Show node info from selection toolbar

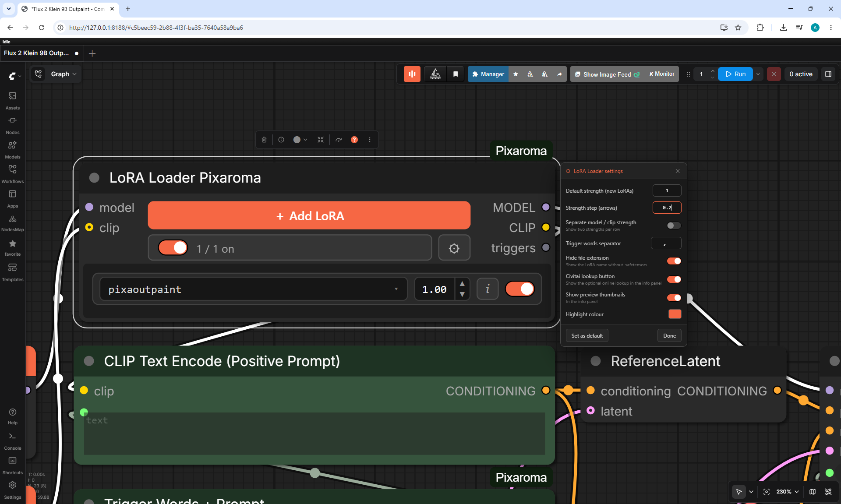click(281, 140)
